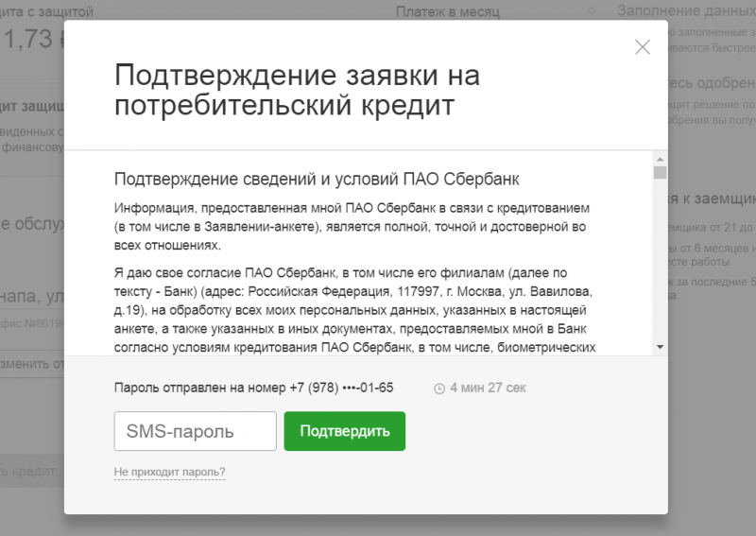Viewport: 756px width, 536px height.
Task: Close the credit confirmation dialog
Action: pyautogui.click(x=643, y=47)
